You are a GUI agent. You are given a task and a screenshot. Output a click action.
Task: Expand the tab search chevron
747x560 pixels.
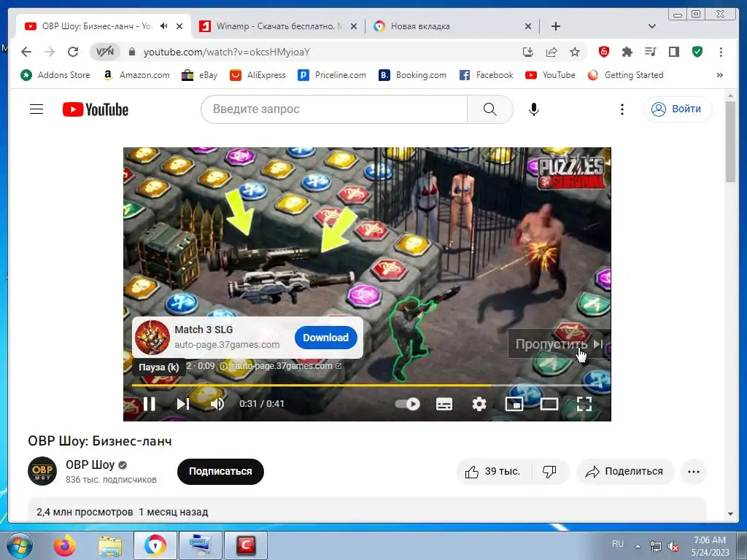pos(652,26)
